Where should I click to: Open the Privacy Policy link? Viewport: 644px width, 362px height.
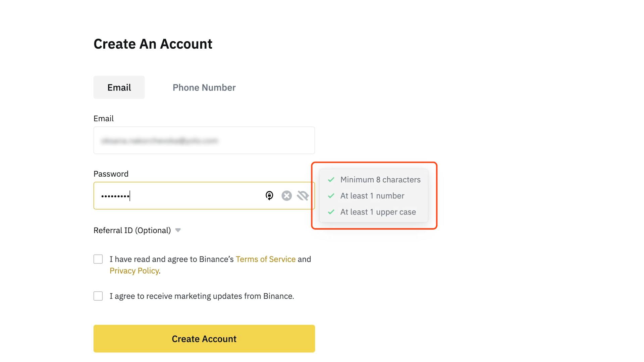134,270
